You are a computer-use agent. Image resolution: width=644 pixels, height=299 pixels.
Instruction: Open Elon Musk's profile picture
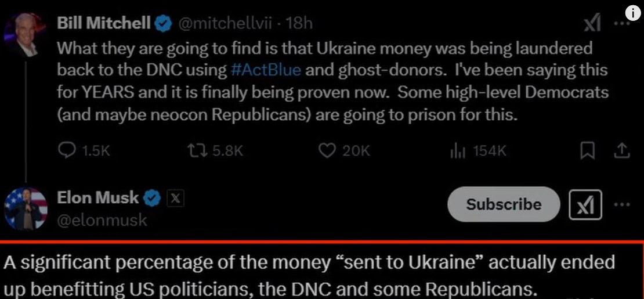pyautogui.click(x=25, y=208)
